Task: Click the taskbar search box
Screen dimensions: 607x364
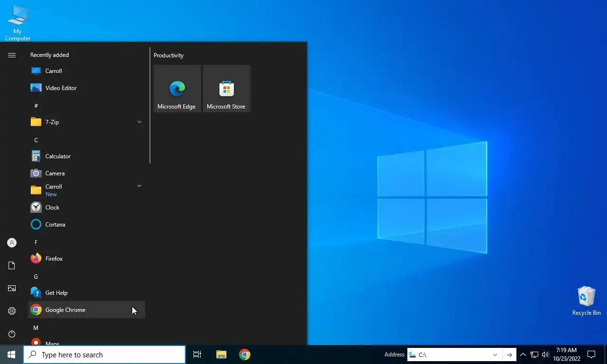Action: (104, 355)
